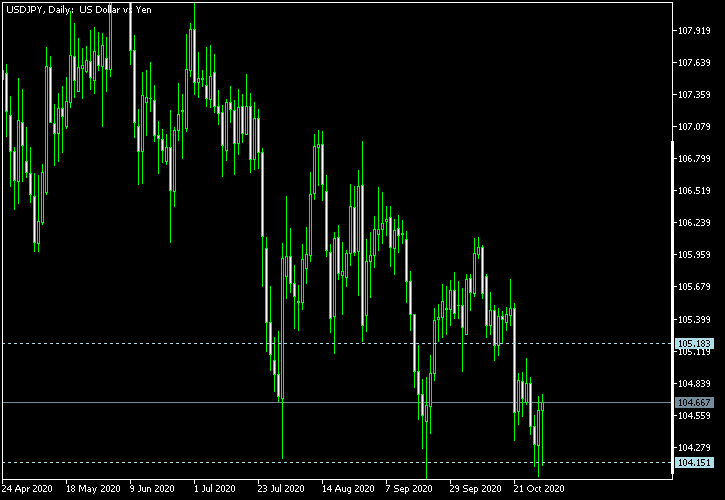Click the 104.559 price scale value
The width and height of the screenshot is (725, 500).
694,415
